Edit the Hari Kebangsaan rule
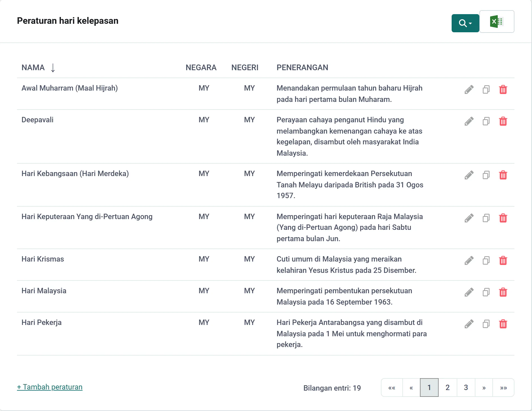This screenshot has width=532, height=411. [x=469, y=175]
